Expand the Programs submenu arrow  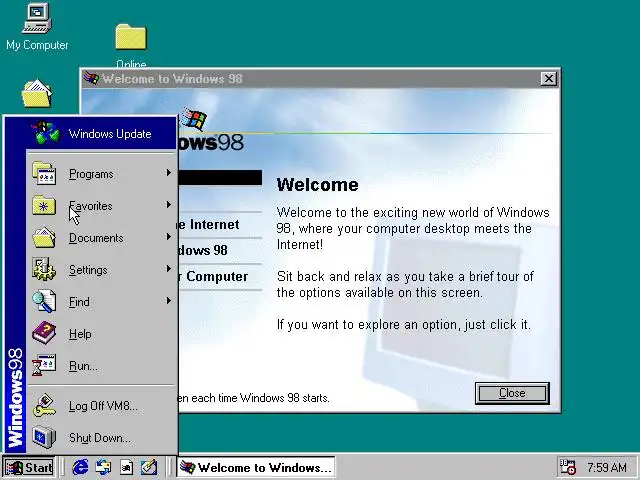point(169,173)
